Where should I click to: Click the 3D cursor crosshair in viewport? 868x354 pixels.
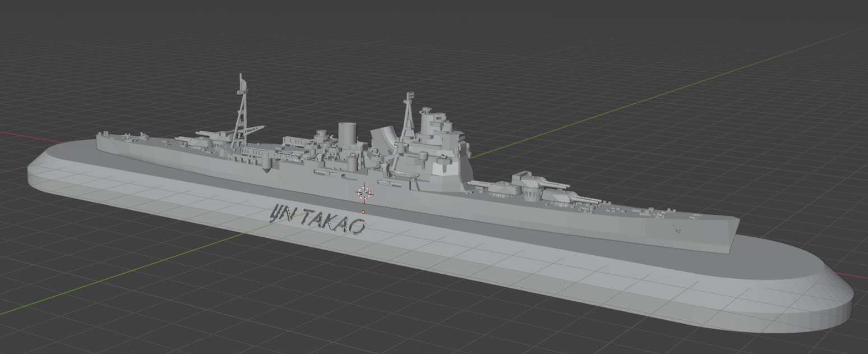pos(364,193)
